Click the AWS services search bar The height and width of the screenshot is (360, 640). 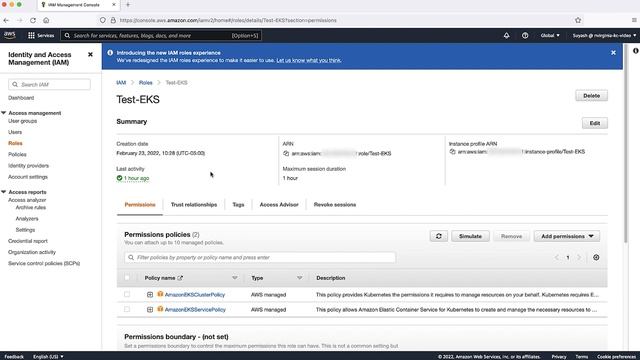tap(162, 36)
